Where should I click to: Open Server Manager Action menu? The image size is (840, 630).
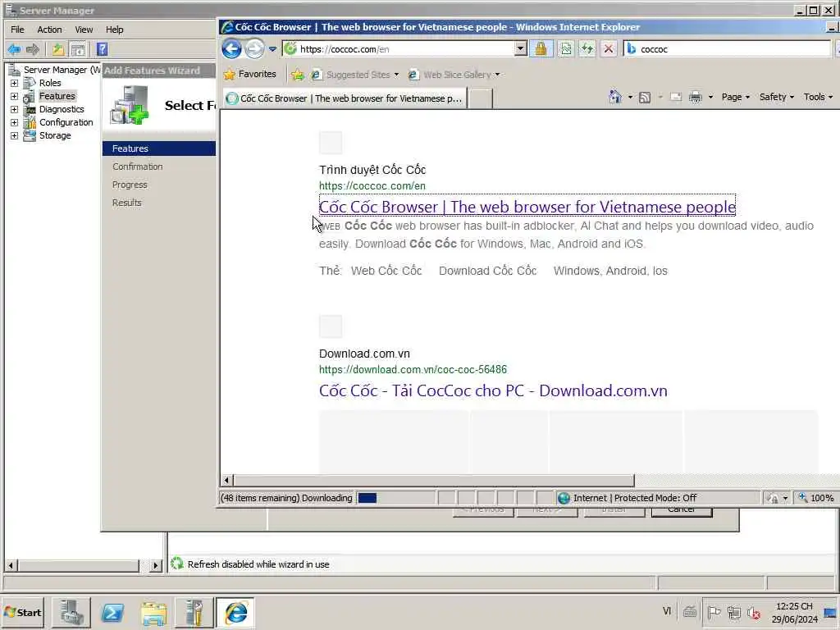click(49, 30)
